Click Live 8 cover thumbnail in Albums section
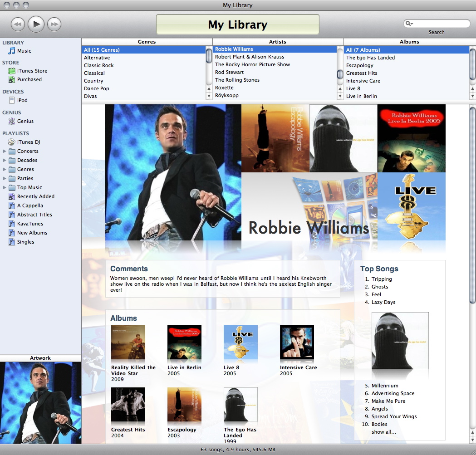Viewport: 476px width, 455px height. coord(241,342)
